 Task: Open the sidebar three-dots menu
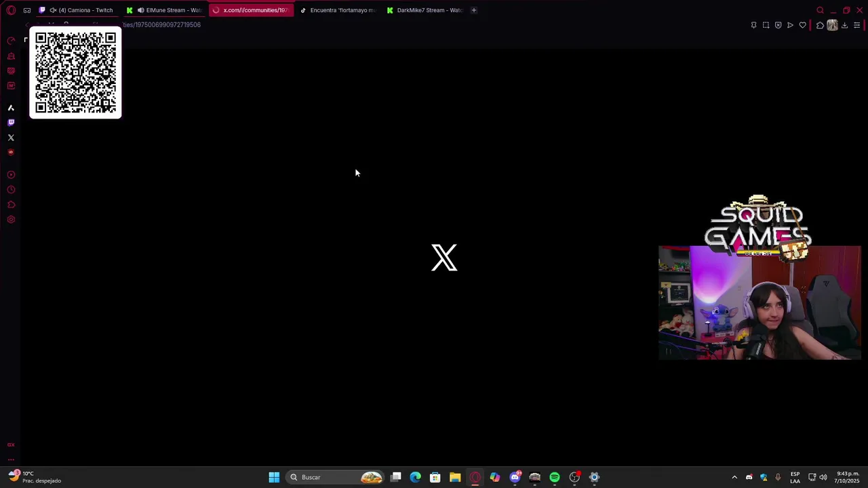click(x=11, y=460)
